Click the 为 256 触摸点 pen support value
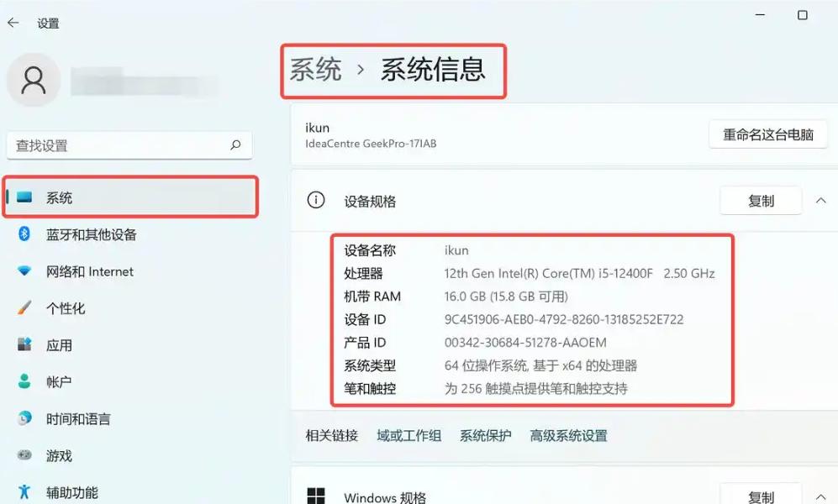The width and height of the screenshot is (838, 504). click(536, 389)
